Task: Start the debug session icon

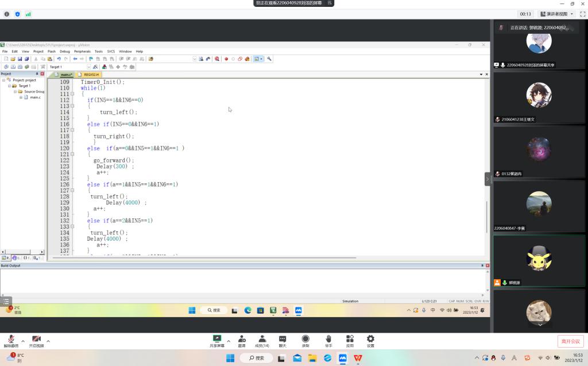Action: [x=217, y=59]
